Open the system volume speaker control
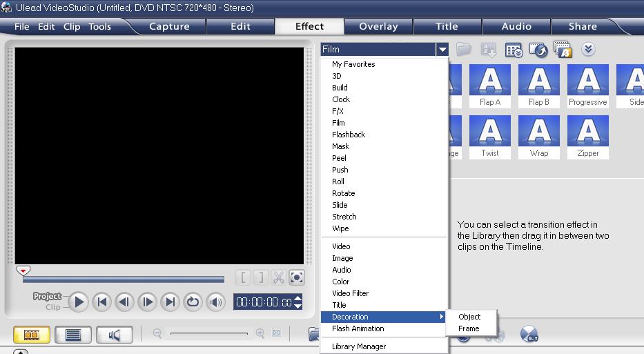This screenshot has height=354, width=644. pyautogui.click(x=215, y=302)
